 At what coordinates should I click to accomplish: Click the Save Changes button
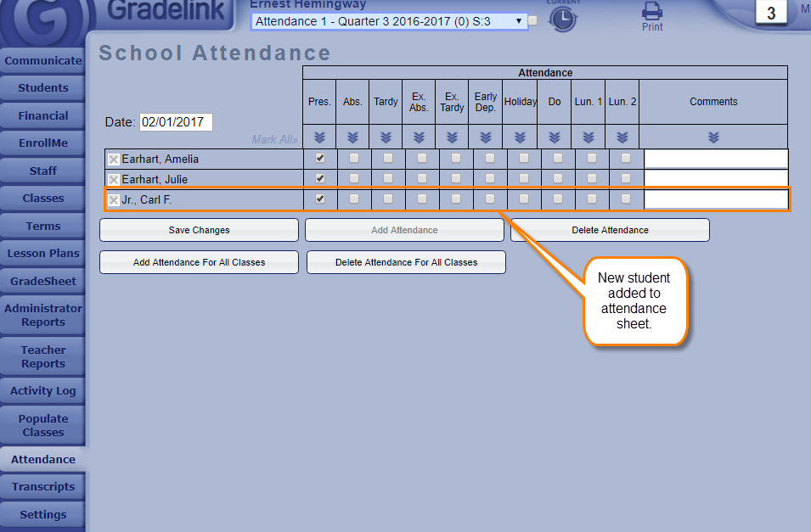[199, 230]
